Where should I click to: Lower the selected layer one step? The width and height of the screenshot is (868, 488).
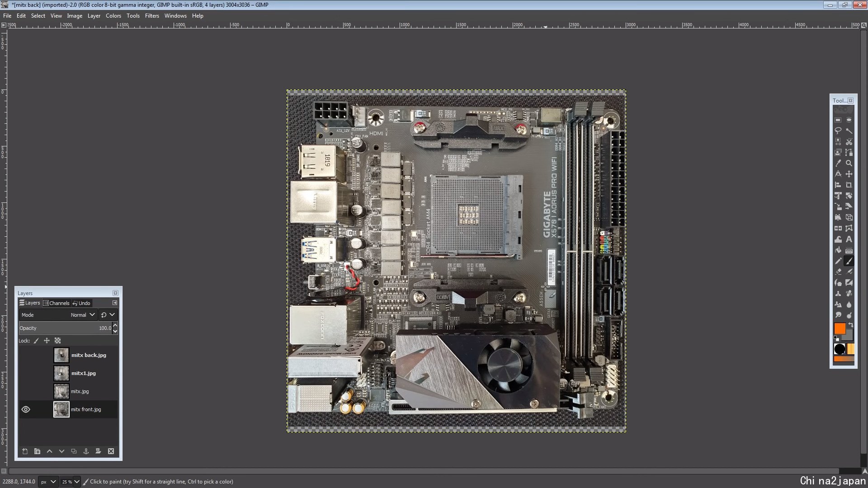(x=61, y=451)
